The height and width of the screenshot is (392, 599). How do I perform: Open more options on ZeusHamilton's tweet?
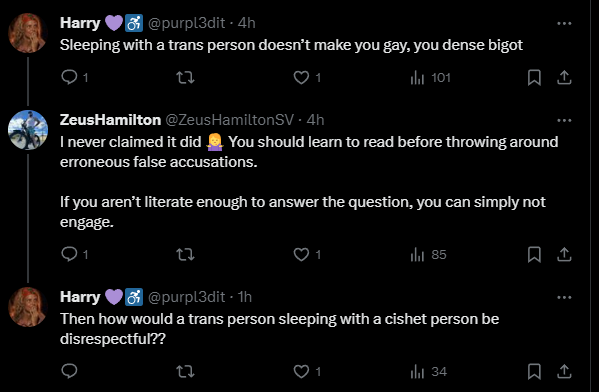(564, 120)
